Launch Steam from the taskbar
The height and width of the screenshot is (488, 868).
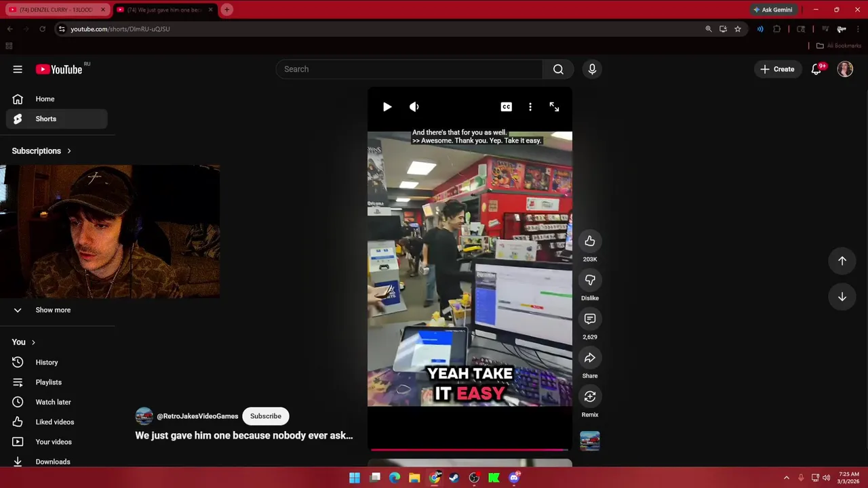click(454, 478)
